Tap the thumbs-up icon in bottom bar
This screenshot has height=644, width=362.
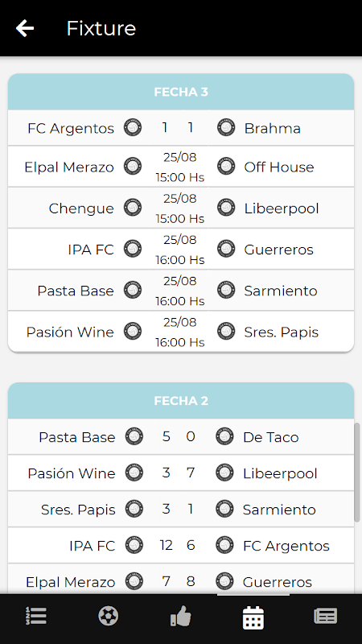coord(180,616)
